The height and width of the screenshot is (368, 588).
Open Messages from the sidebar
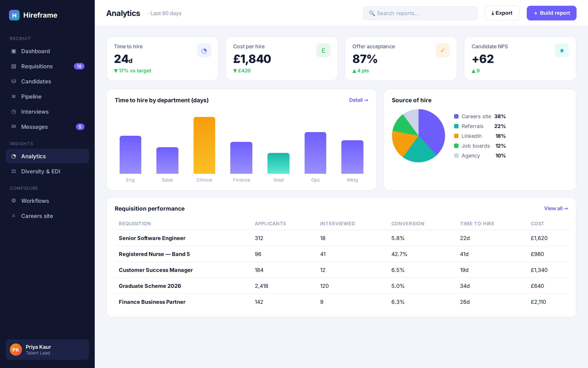tap(47, 127)
